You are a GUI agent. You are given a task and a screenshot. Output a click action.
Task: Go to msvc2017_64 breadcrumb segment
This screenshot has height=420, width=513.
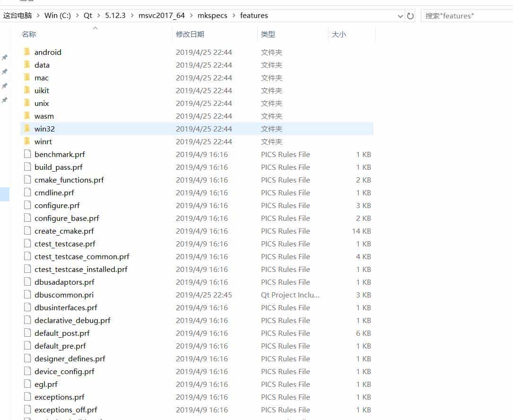[x=161, y=16]
